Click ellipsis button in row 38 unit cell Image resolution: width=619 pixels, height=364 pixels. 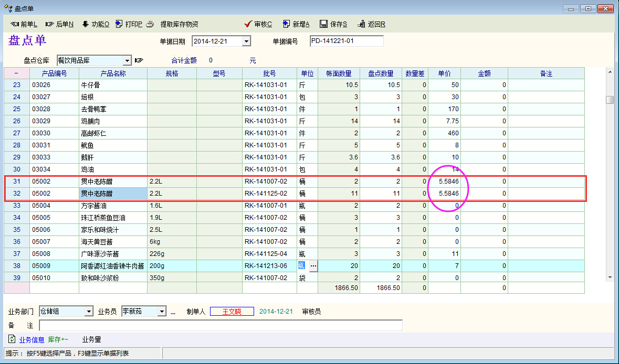313,266
